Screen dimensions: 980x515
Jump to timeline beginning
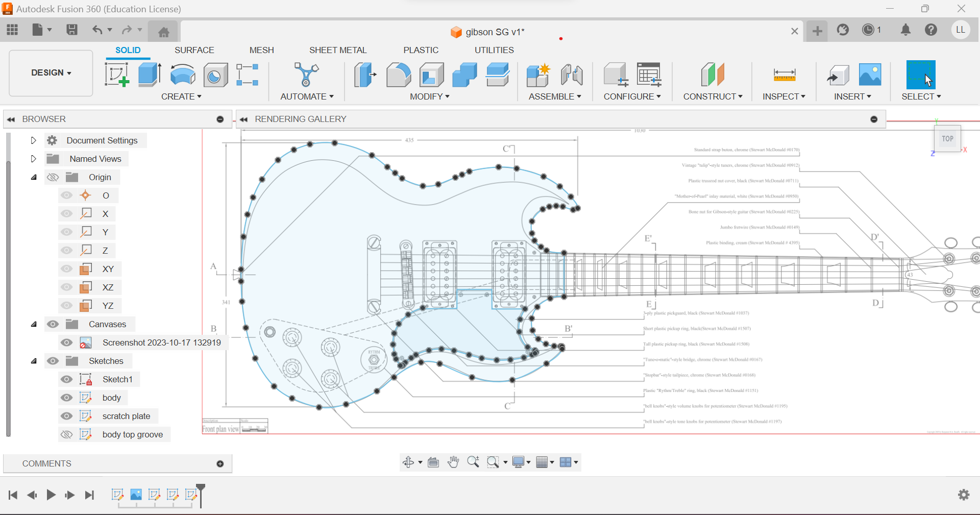tap(13, 495)
